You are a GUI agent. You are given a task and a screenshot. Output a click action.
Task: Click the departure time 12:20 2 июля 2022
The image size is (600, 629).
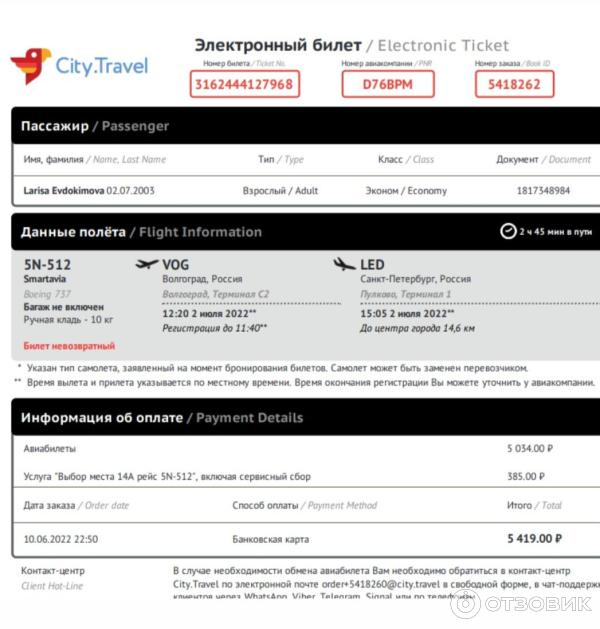click(209, 313)
